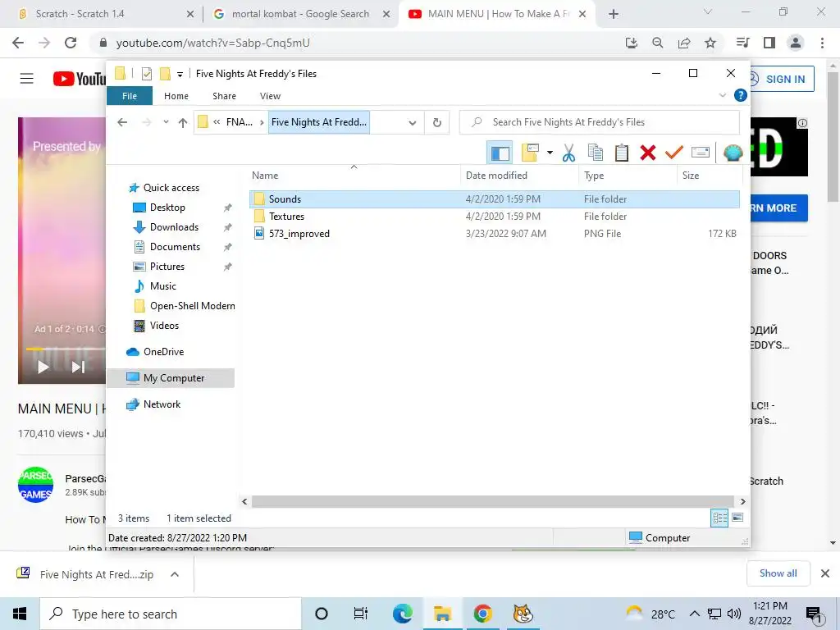Select Quick access in the navigation pane
The width and height of the screenshot is (840, 630).
pos(163,188)
